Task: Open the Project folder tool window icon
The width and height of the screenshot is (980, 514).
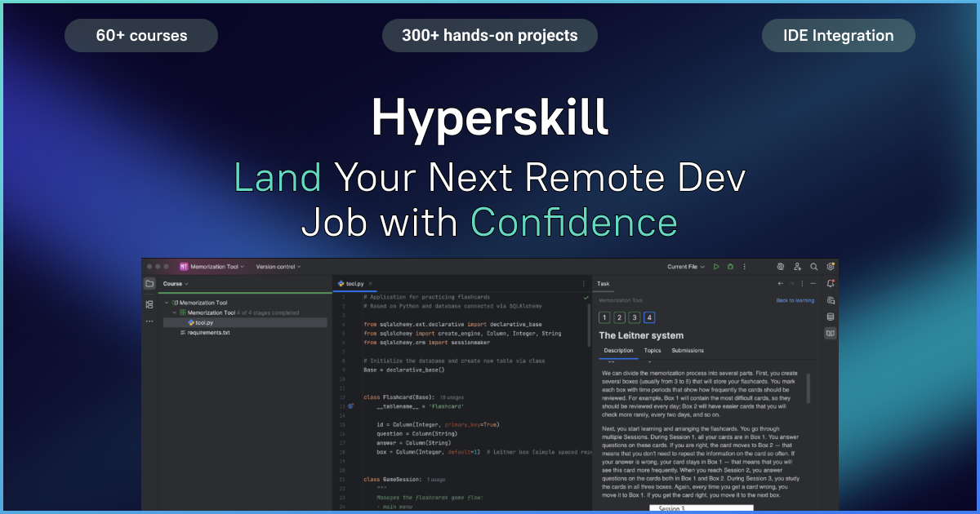Action: coord(149,284)
